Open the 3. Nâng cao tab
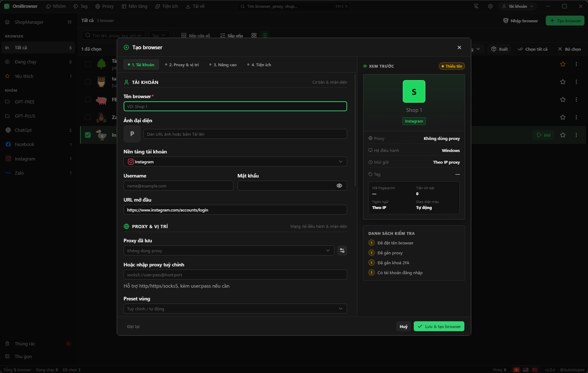Screen dimensions: 588x373 pyautogui.click(x=223, y=65)
